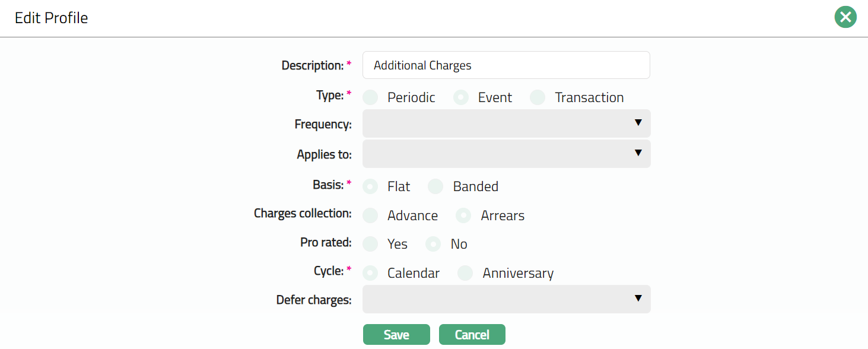
Task: Click the Save button
Action: point(396,335)
